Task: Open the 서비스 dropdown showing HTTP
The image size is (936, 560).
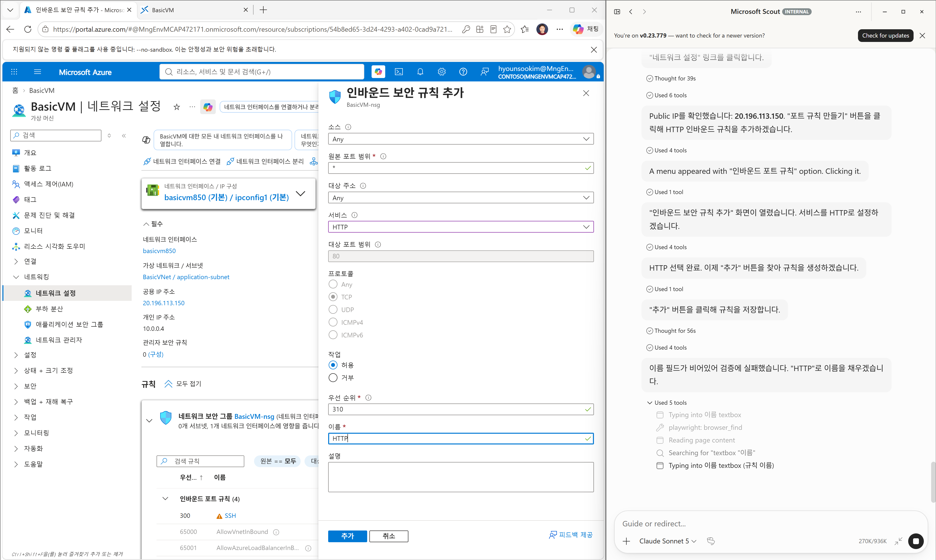Action: [x=461, y=227]
